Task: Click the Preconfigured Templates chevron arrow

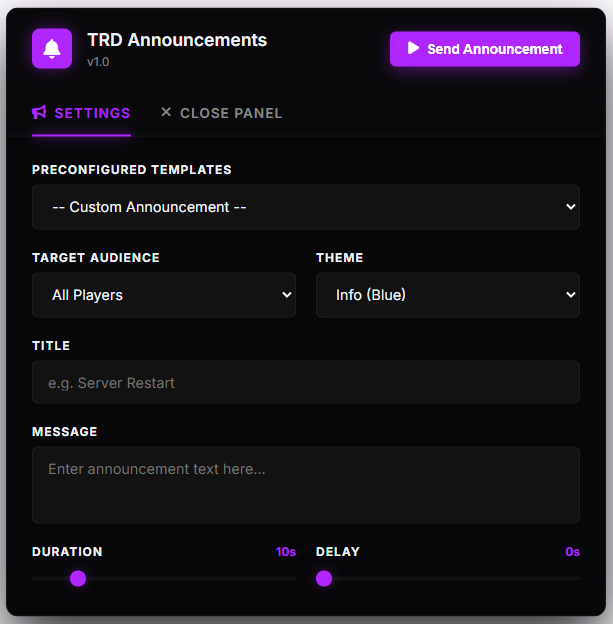Action: [570, 207]
